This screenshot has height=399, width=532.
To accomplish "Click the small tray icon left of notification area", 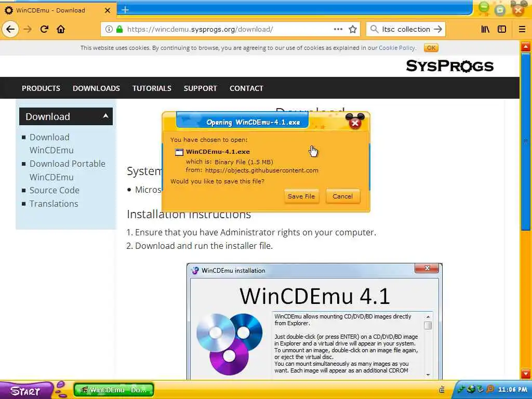I will (442, 390).
